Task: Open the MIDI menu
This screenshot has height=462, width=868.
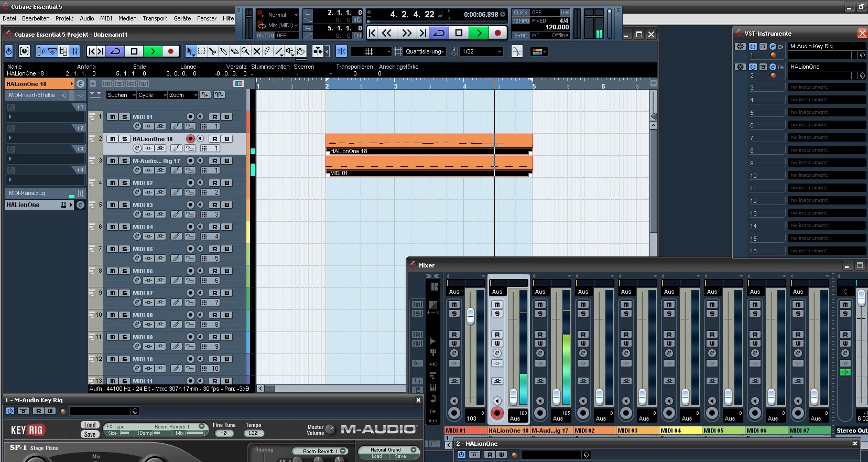Action: [x=106, y=18]
